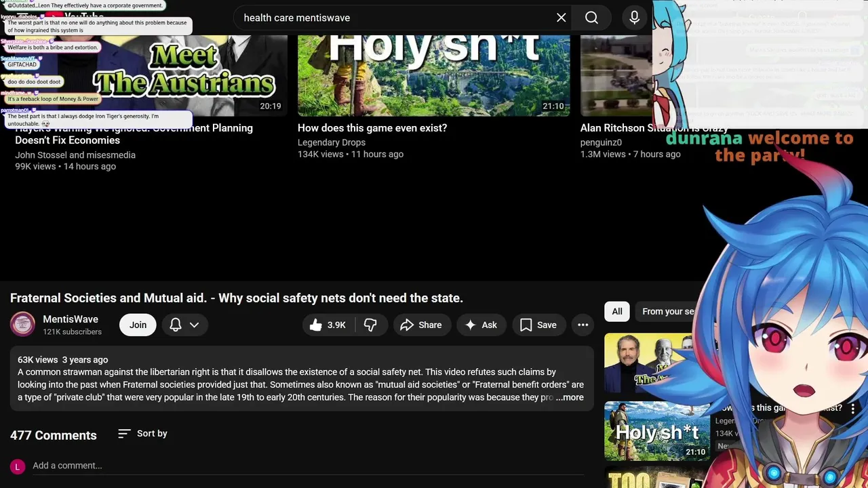The height and width of the screenshot is (488, 868).
Task: Click the 477 Comments heading
Action: (x=54, y=435)
